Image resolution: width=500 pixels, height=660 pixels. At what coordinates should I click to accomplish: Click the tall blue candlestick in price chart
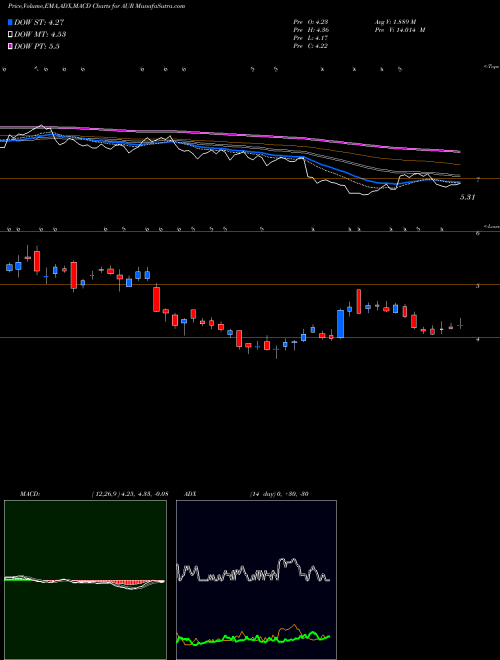point(340,324)
